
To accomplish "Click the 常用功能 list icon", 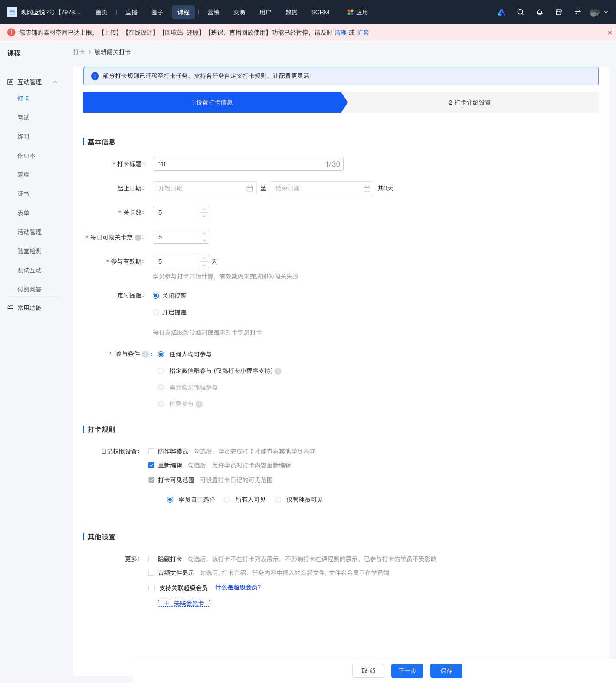I will tap(10, 308).
